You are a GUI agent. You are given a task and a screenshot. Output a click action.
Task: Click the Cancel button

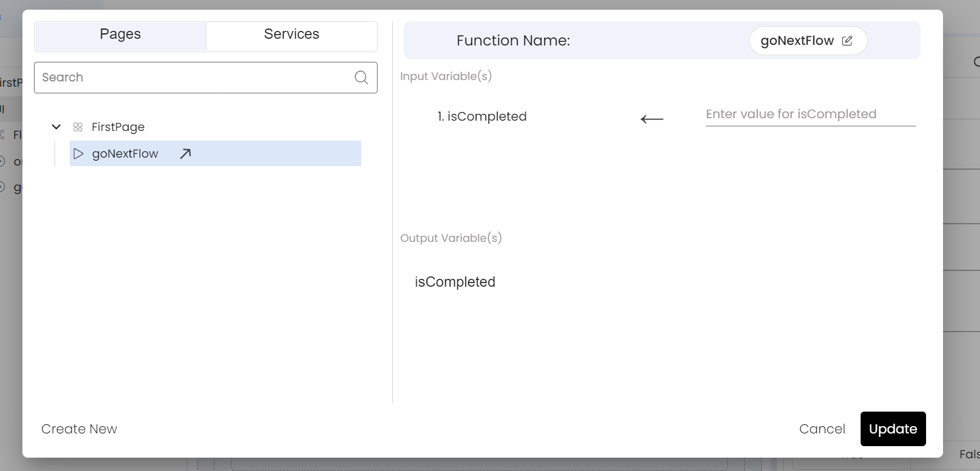click(x=822, y=429)
